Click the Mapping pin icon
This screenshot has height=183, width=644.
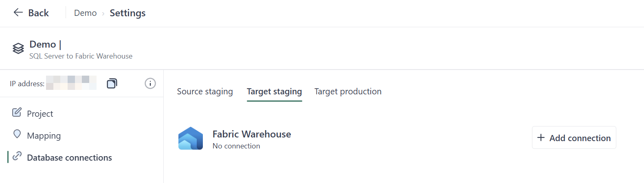[x=17, y=134]
